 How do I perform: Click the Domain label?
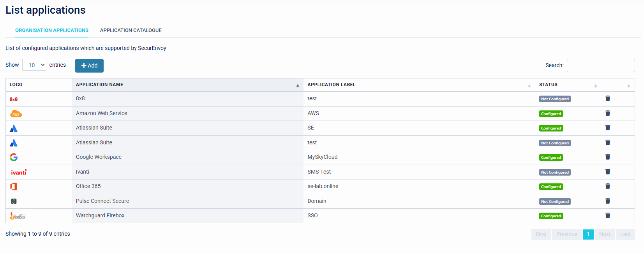tap(317, 201)
